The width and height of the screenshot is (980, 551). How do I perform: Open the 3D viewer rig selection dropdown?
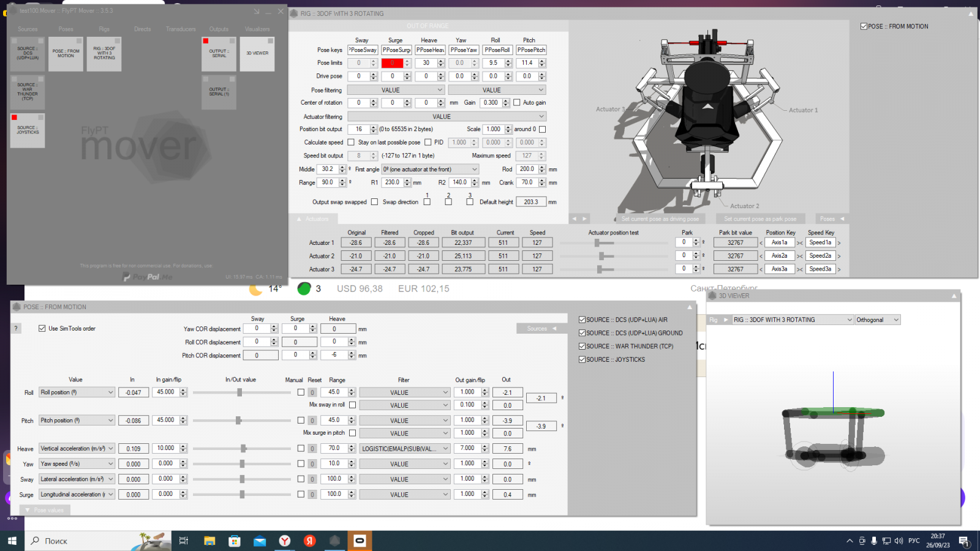pyautogui.click(x=793, y=320)
